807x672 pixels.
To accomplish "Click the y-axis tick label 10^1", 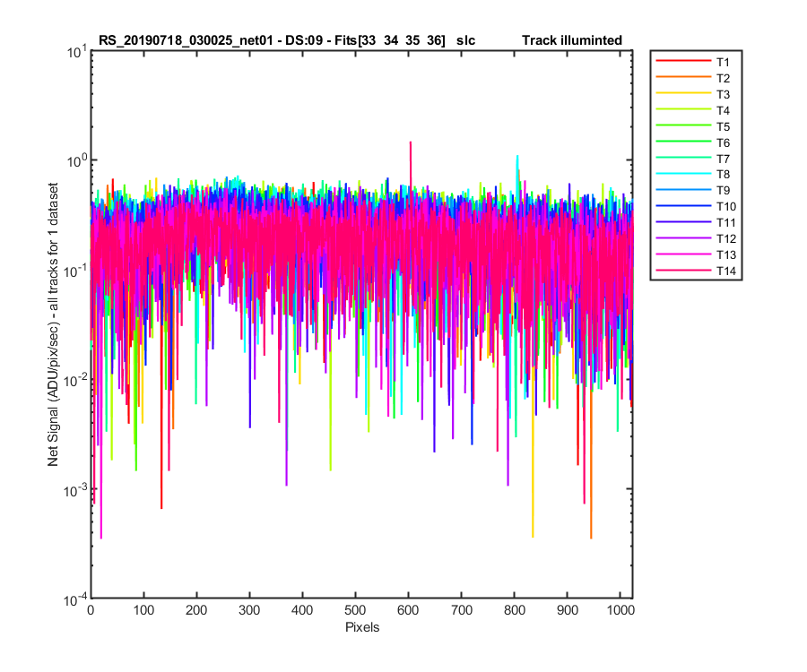I will pyautogui.click(x=77, y=52).
